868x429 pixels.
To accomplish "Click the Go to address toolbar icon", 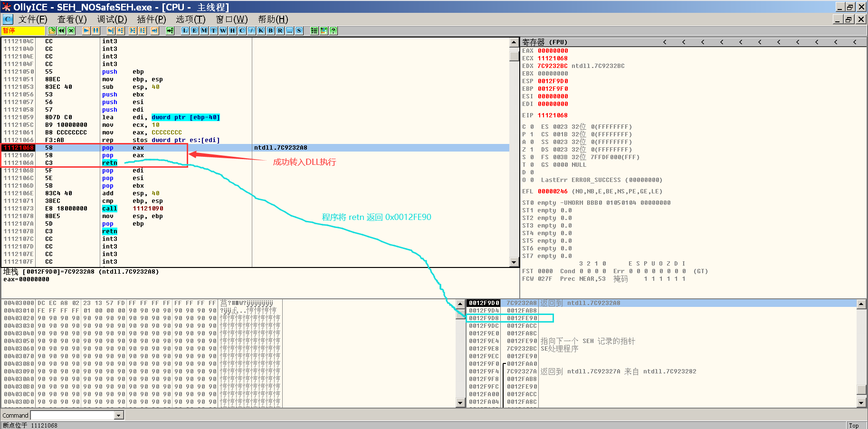I will (170, 30).
